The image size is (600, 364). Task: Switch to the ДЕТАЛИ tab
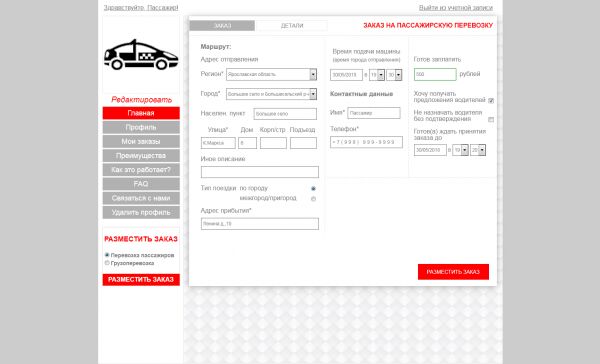pyautogui.click(x=292, y=26)
